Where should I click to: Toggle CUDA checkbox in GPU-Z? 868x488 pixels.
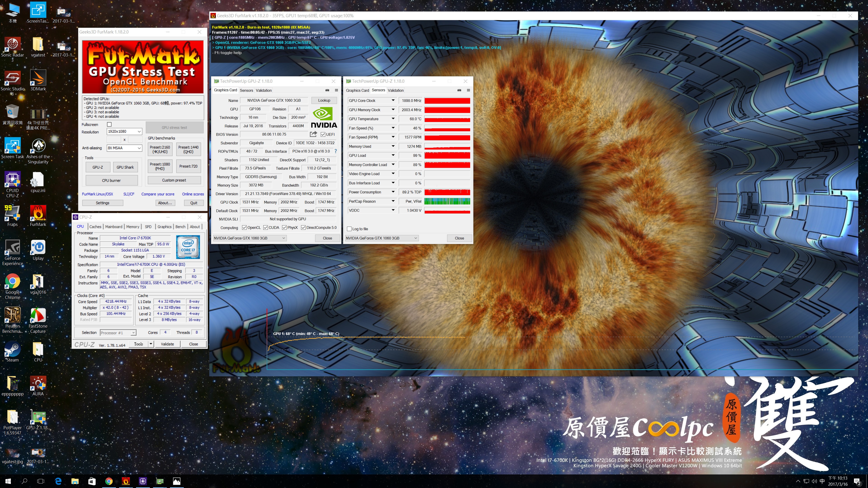point(266,228)
